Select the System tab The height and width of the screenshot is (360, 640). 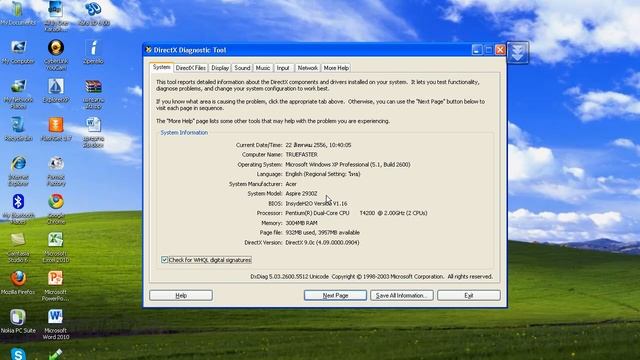tap(161, 67)
